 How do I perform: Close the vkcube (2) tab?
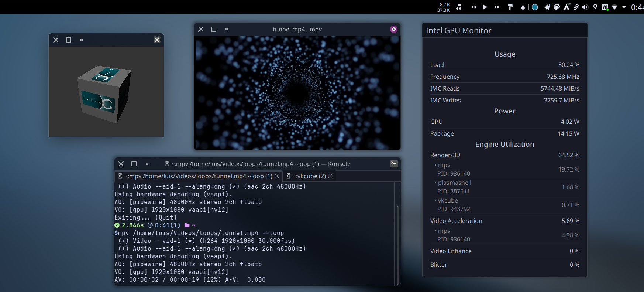click(x=331, y=176)
